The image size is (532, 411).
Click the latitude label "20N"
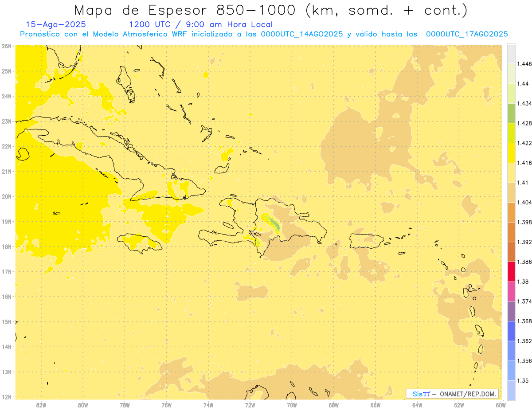(7, 196)
